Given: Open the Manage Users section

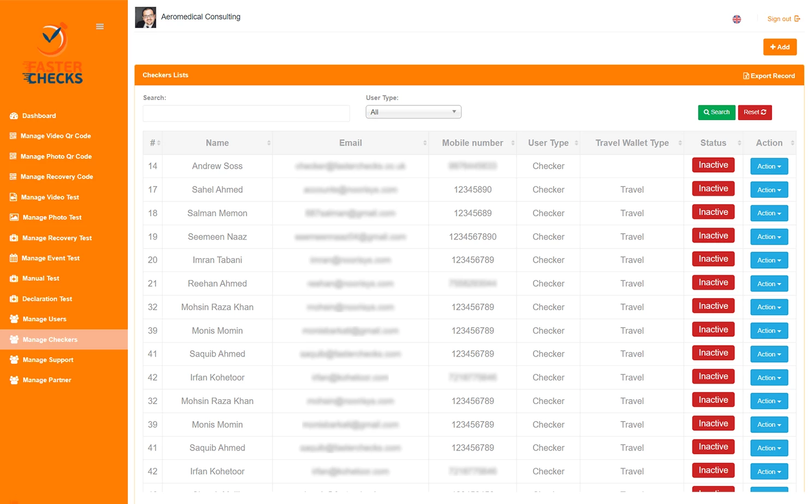Looking at the screenshot, I should pyautogui.click(x=44, y=319).
